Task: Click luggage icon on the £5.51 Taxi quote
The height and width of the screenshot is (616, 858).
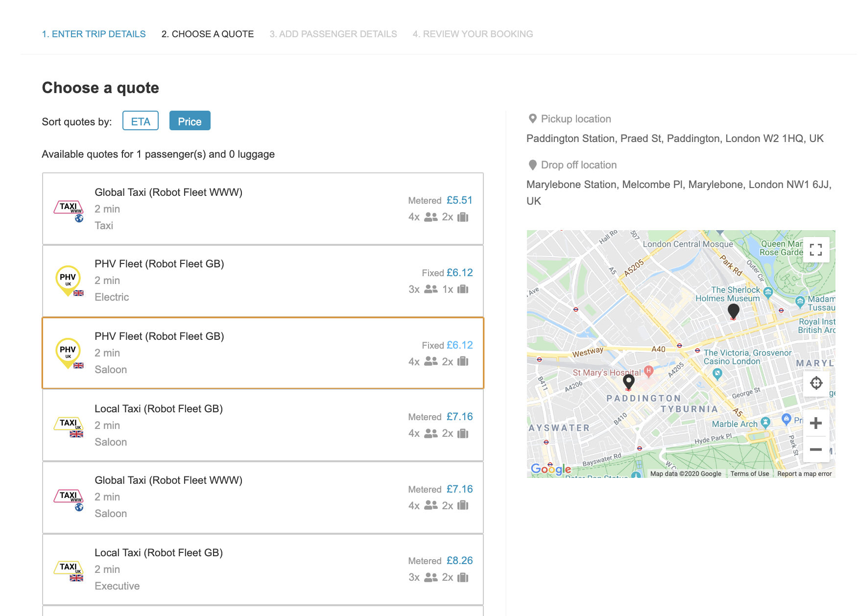Action: tap(463, 217)
